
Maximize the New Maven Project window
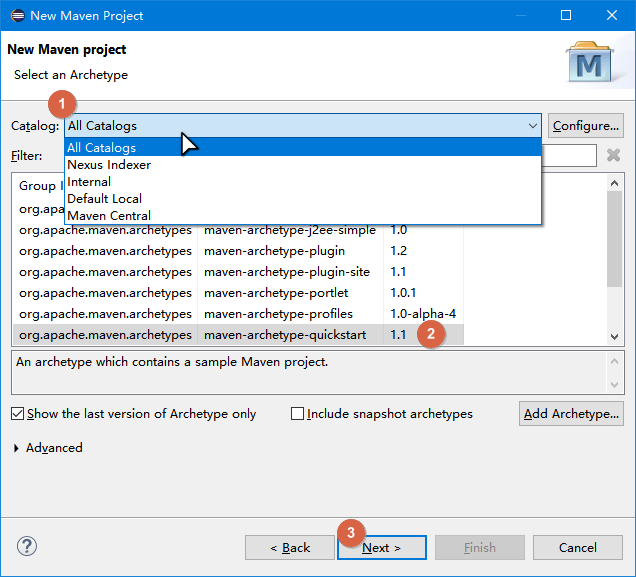coord(566,15)
